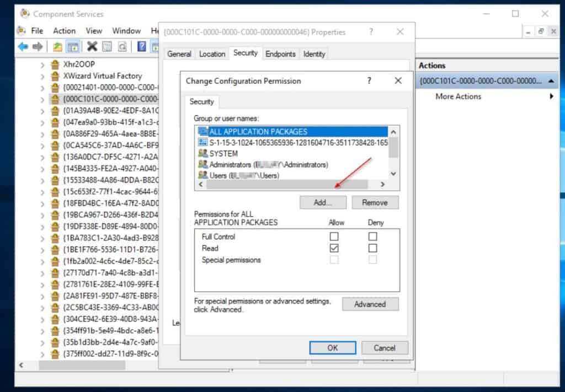The height and width of the screenshot is (392, 565).
Task: Tick Deny checkbox for Read
Action: [372, 248]
